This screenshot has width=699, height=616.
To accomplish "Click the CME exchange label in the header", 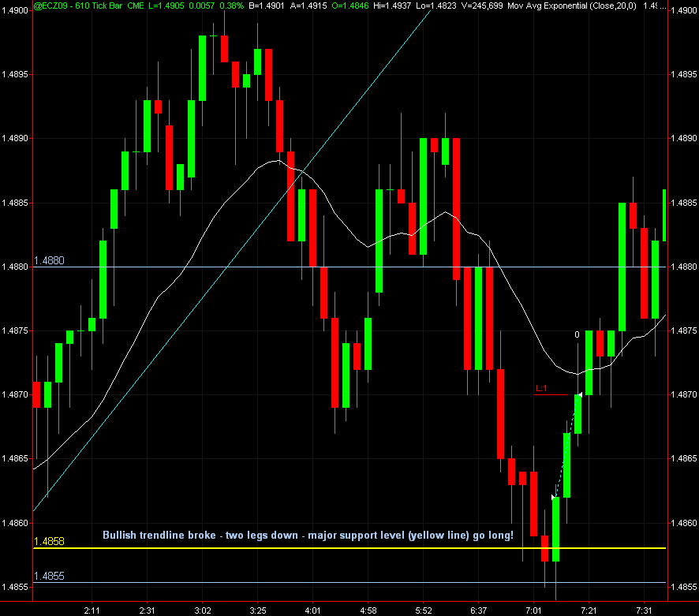I will (x=136, y=6).
